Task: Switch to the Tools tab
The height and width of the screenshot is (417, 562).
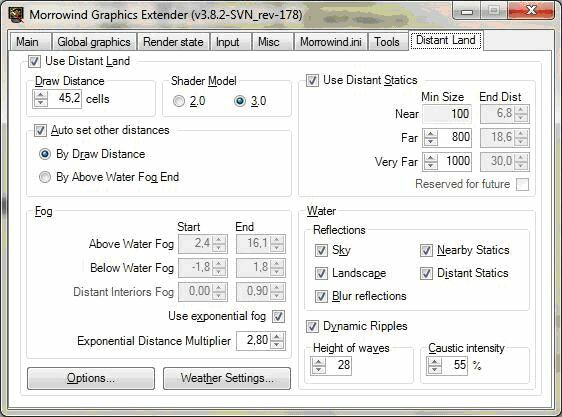Action: (x=387, y=42)
